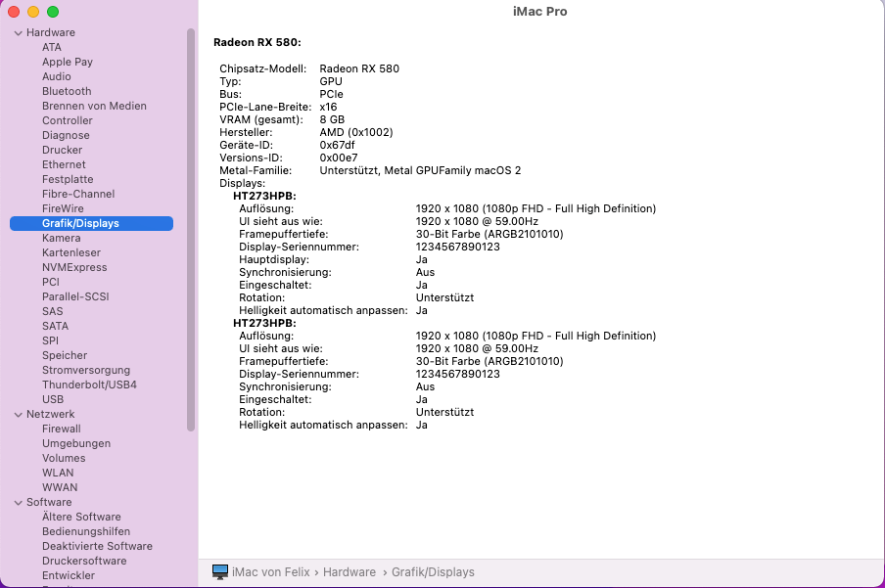885x588 pixels.
Task: Click the iMac Pro window title
Action: click(540, 12)
